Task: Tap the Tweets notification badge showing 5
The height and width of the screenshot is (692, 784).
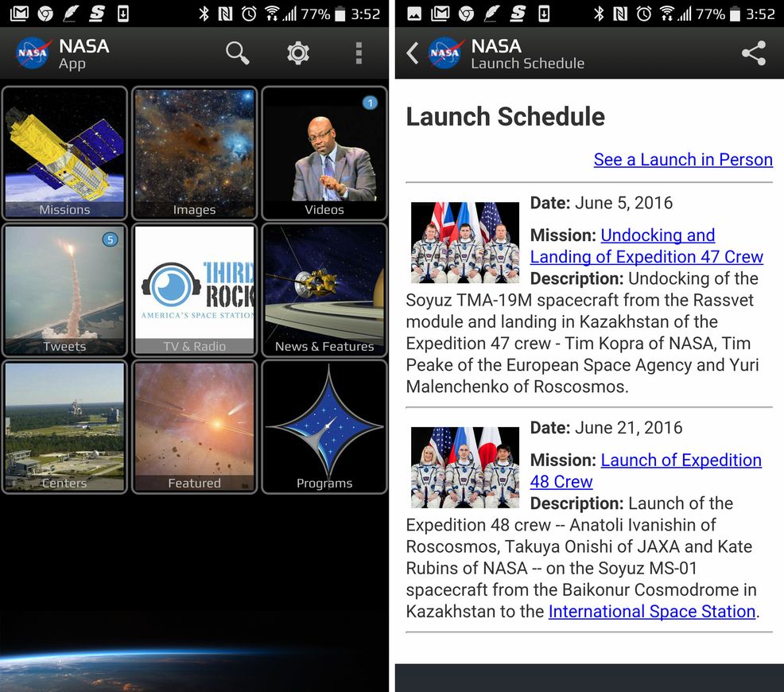Action: (x=110, y=239)
